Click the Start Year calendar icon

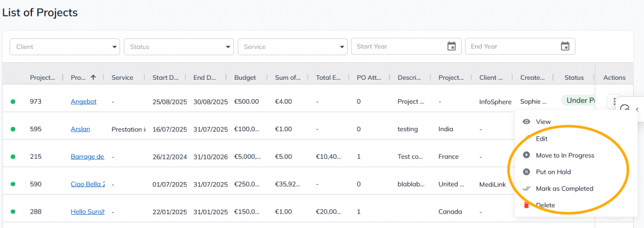point(452,46)
